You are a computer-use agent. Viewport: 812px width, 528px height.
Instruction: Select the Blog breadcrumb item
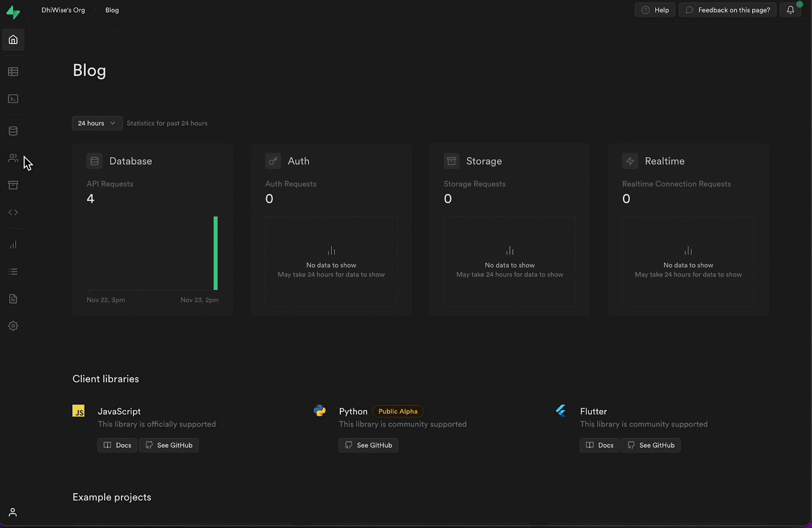(x=112, y=10)
